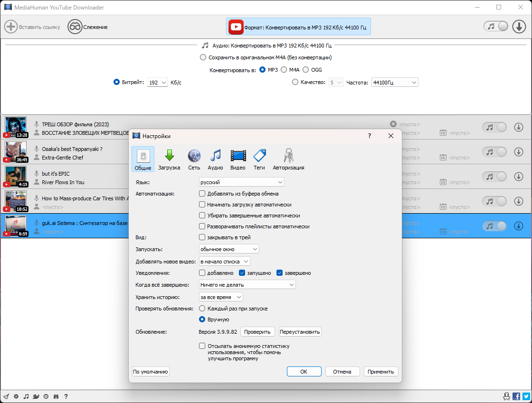Click the Twitter icon in bottom corner

(526, 396)
